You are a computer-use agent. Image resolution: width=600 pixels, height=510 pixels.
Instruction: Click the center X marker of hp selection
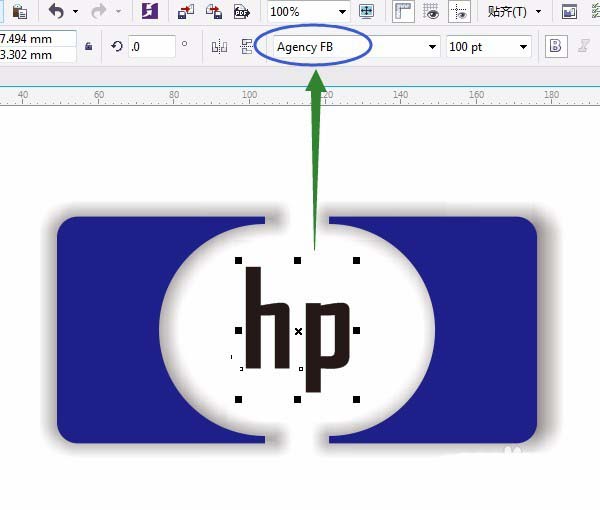[x=298, y=331]
